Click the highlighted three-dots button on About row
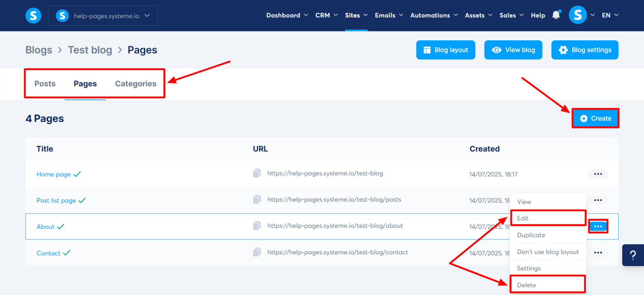 tap(598, 226)
